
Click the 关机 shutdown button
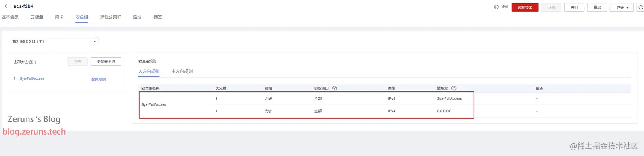click(574, 7)
